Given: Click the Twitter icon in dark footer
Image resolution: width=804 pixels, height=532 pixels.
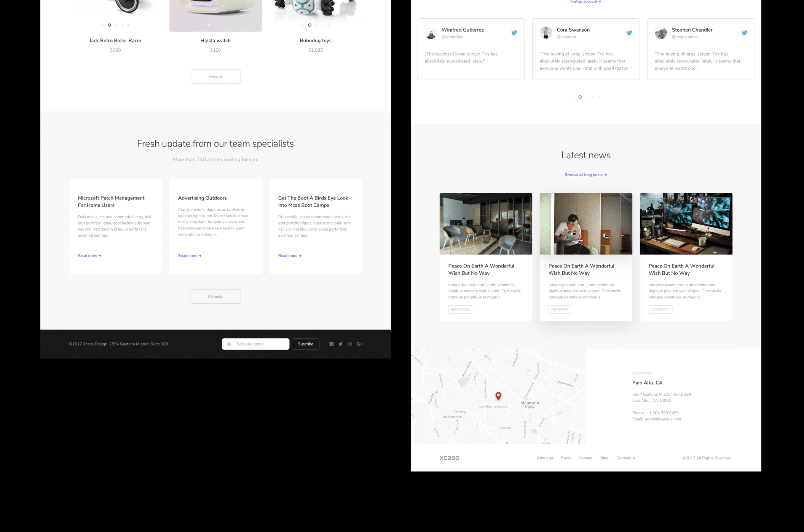Looking at the screenshot, I should (341, 344).
